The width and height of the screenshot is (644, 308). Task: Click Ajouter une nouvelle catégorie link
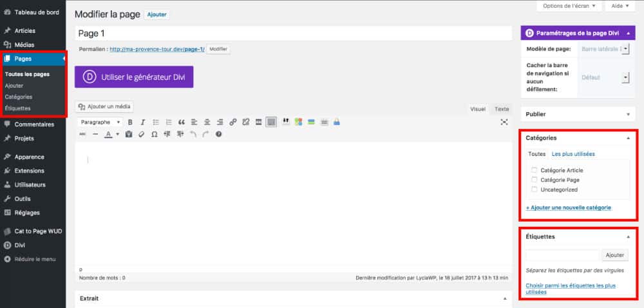568,207
